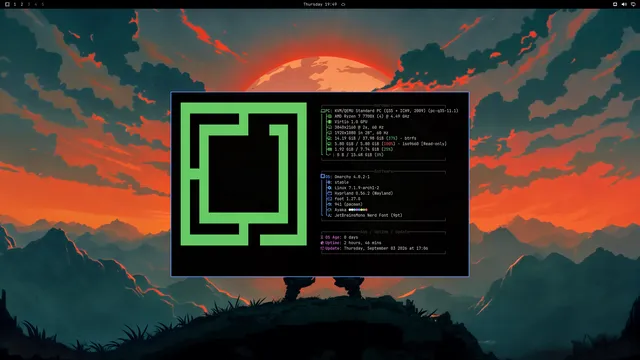Open the leftmost tray icon in top bar
The width and height of the screenshot is (640, 360).
pos(615,4)
